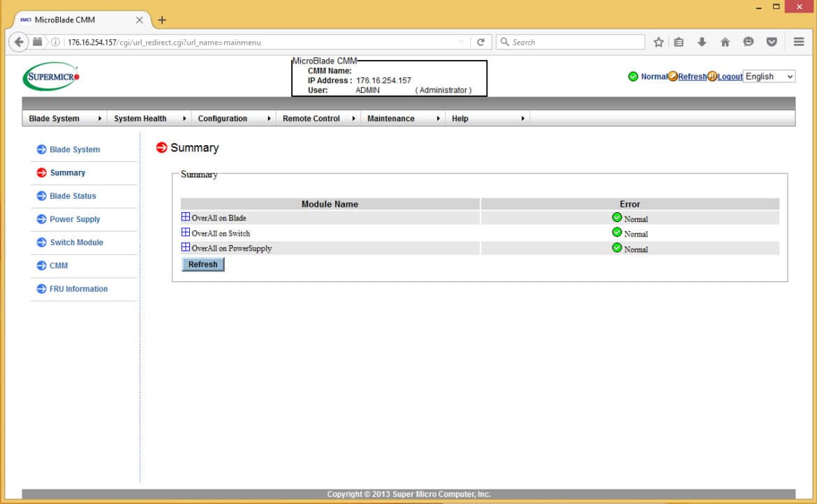Click the green Normal status icon in header

[633, 77]
